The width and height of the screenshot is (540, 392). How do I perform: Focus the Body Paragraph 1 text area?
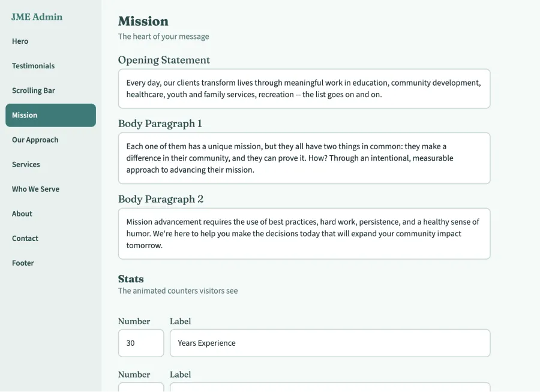tap(303, 158)
